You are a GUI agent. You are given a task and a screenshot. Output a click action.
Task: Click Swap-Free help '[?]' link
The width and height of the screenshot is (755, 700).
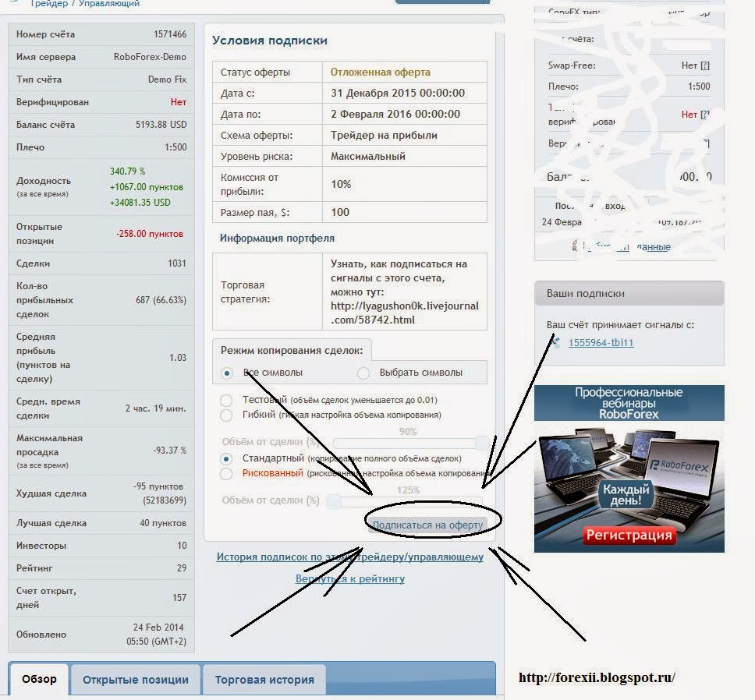(x=705, y=65)
